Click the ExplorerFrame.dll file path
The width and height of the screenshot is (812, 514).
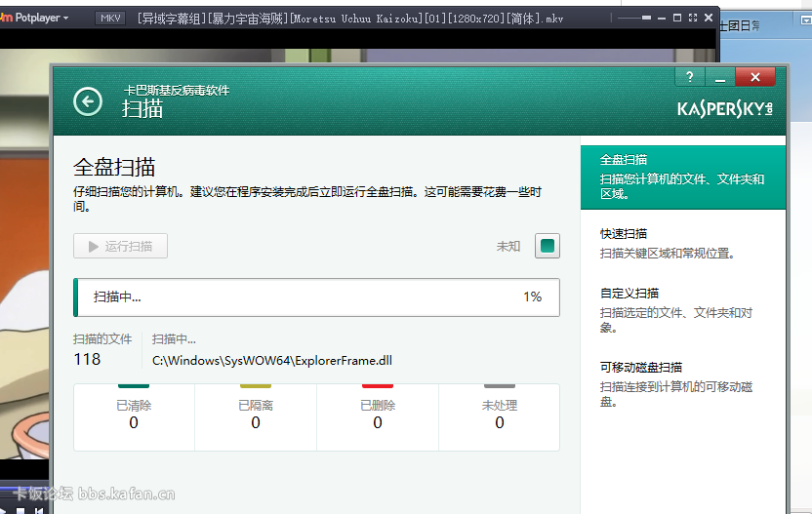pos(272,361)
